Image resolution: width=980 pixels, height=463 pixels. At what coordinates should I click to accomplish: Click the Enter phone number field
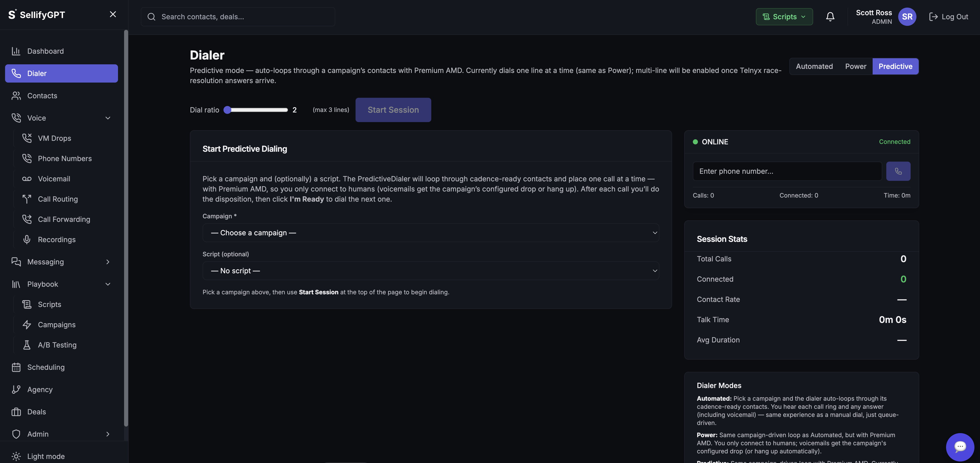(x=787, y=171)
